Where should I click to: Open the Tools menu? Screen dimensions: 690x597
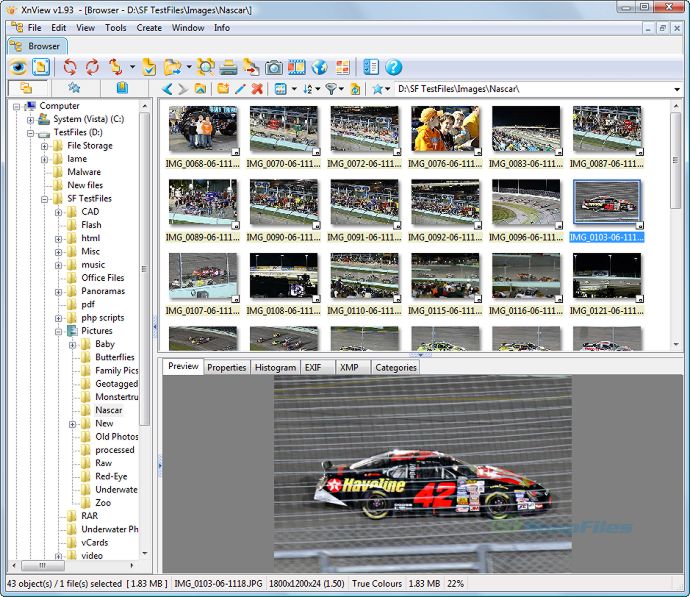[x=115, y=28]
